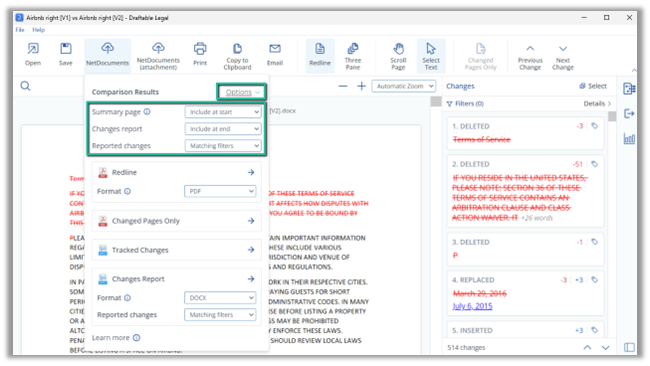Collapse the toolbar ribbon chevron
Image resolution: width=650 pixels, height=366 pixels.
coord(634,70)
